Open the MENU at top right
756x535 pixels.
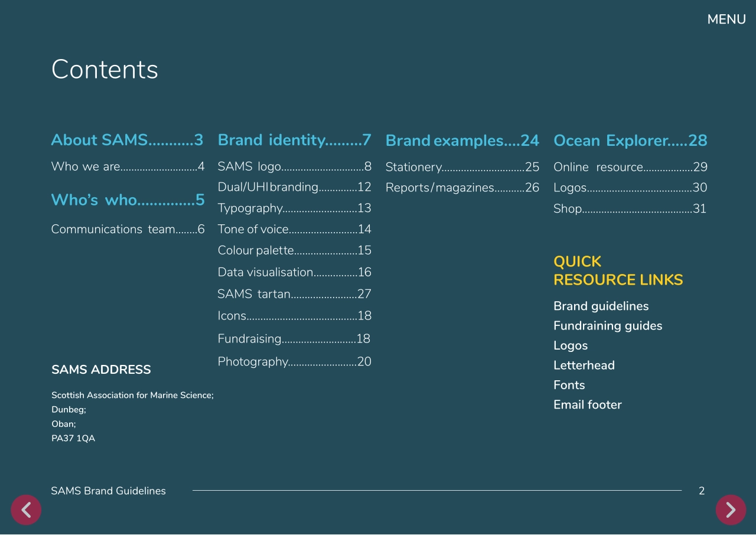pos(726,19)
